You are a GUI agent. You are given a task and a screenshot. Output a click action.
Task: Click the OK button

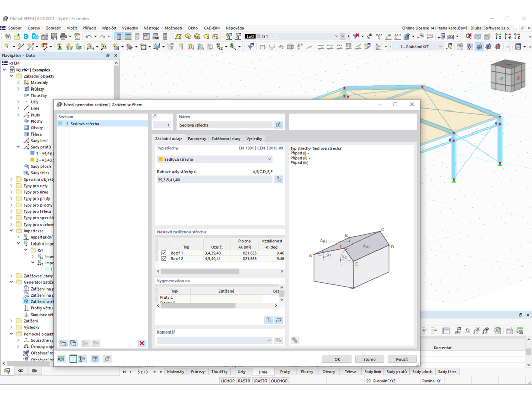tap(337, 359)
